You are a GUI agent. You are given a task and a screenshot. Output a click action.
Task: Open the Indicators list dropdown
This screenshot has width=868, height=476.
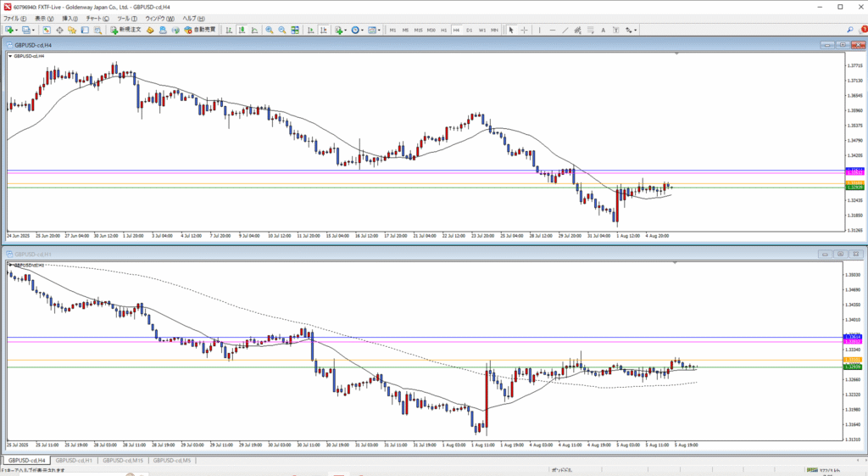click(341, 30)
